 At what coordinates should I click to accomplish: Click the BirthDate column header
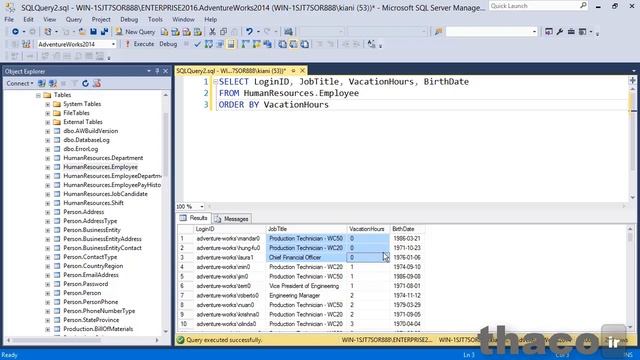click(407, 229)
